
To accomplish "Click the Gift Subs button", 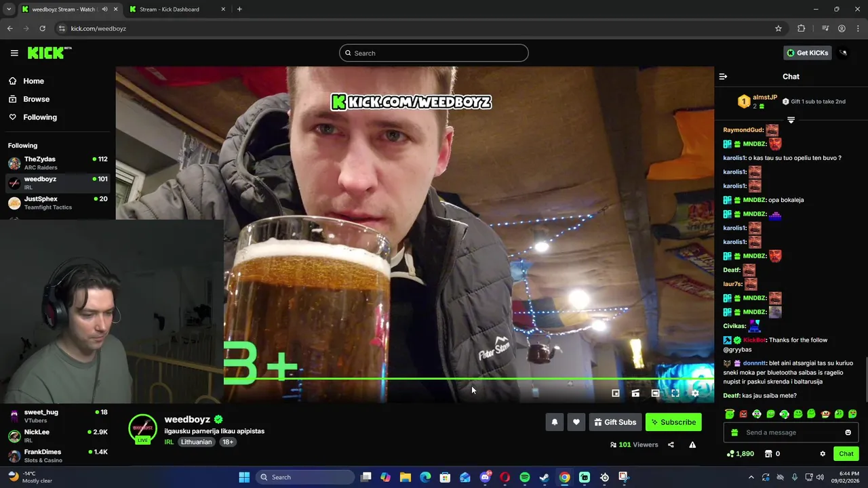I will (x=615, y=422).
